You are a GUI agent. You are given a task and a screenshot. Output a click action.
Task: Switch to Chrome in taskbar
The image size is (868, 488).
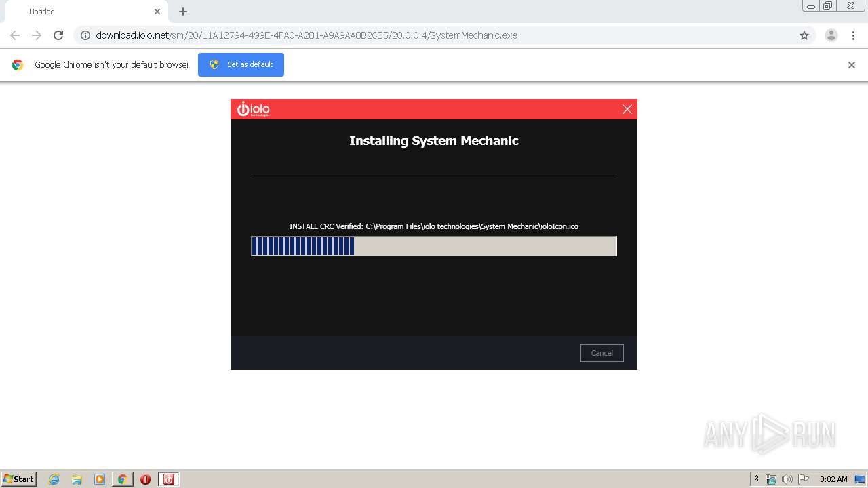[122, 479]
